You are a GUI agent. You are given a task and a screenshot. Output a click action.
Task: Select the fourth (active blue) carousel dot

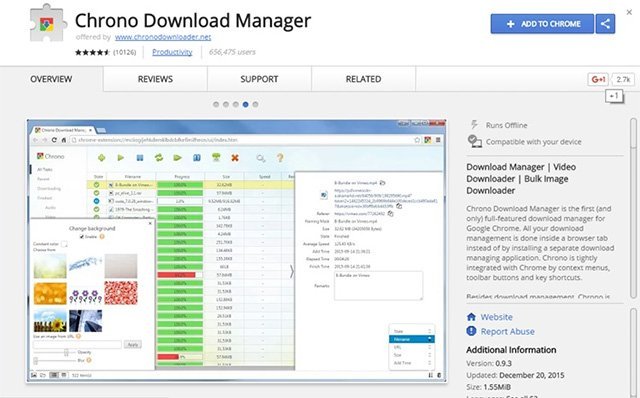click(245, 105)
